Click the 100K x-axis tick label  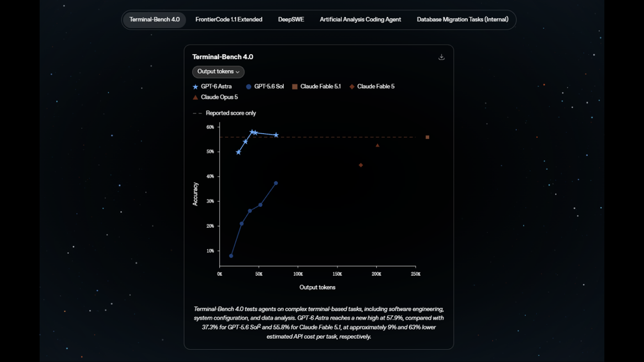(298, 274)
